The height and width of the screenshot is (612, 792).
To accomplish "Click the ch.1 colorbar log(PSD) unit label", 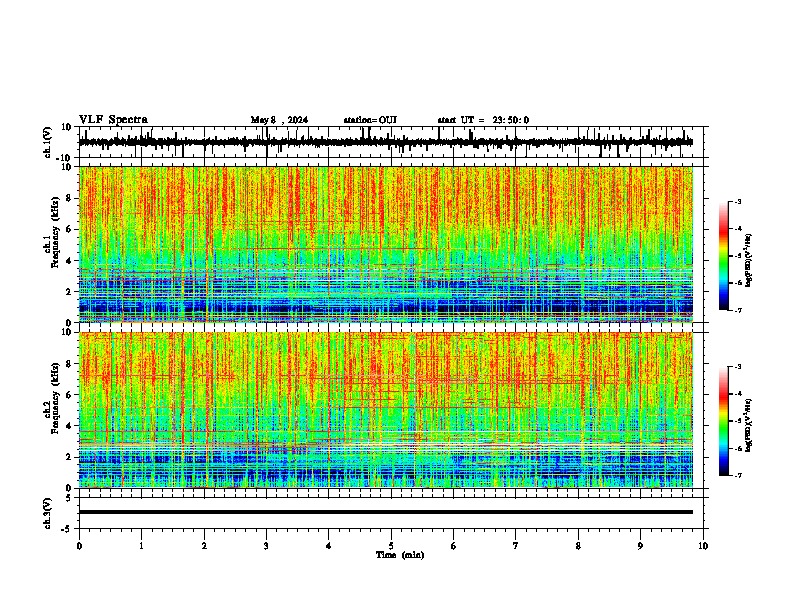I will [749, 260].
